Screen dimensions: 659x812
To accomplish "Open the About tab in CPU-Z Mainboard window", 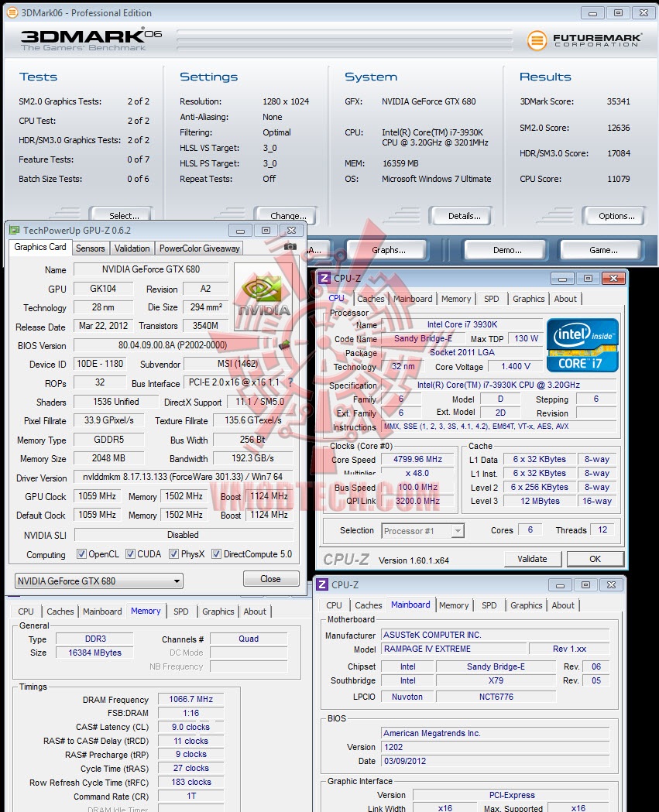I will tap(563, 605).
